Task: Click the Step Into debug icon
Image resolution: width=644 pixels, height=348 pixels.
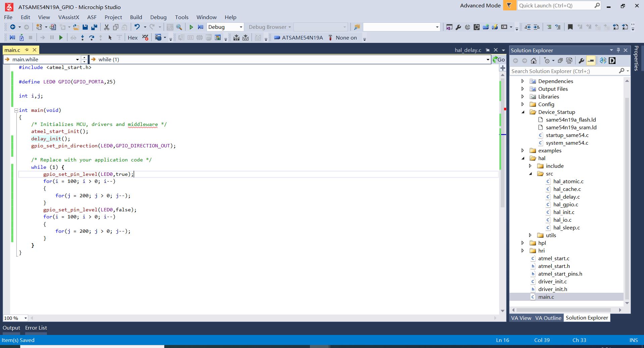Action: [x=83, y=38]
